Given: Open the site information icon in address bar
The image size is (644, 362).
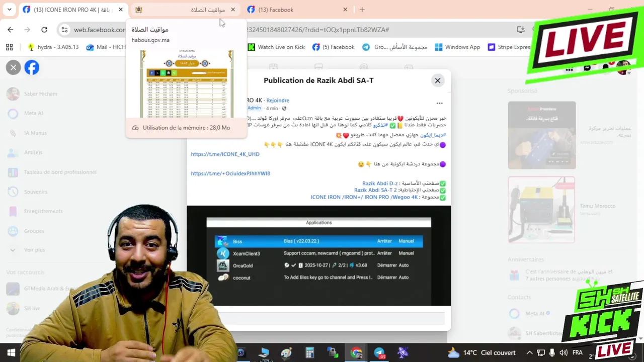Looking at the screenshot, I should (x=64, y=30).
